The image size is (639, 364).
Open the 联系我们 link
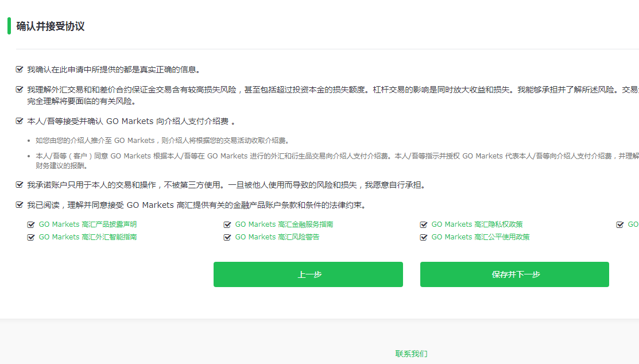pos(411,354)
